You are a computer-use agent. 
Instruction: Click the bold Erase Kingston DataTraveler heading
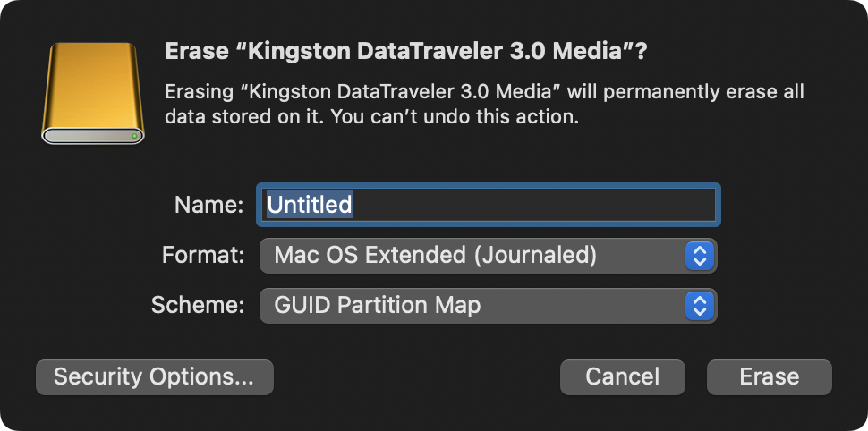406,52
